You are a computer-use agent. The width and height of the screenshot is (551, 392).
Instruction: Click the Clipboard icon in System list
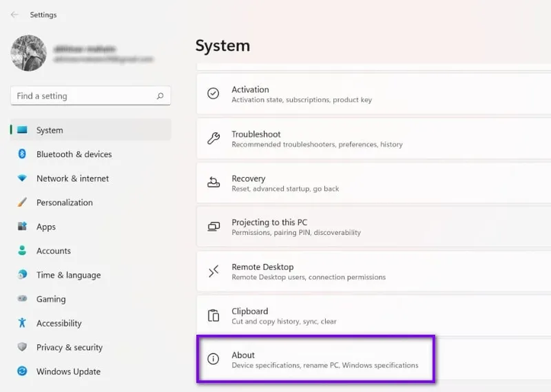214,316
